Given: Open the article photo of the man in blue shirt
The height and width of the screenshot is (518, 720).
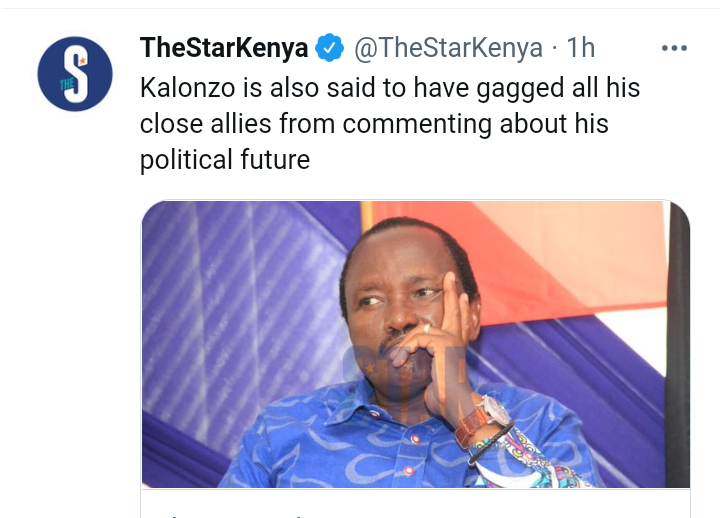Looking at the screenshot, I should pyautogui.click(x=416, y=344).
